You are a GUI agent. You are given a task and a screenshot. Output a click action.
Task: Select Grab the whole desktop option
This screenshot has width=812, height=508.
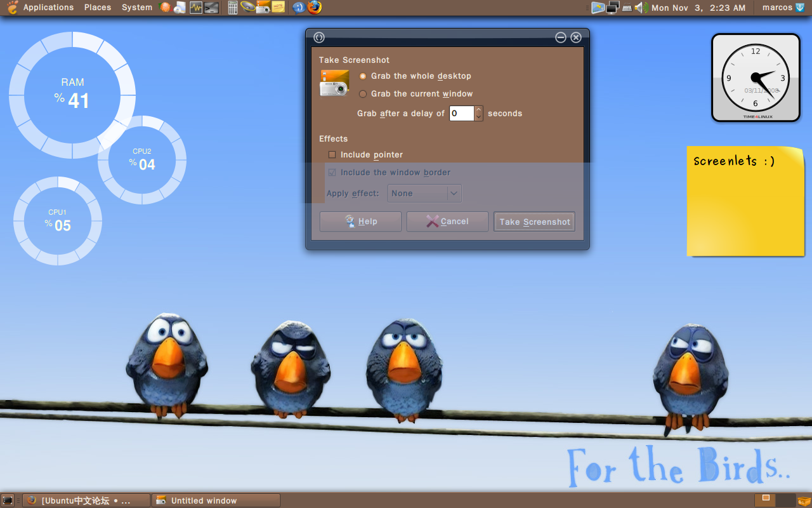pos(415,76)
